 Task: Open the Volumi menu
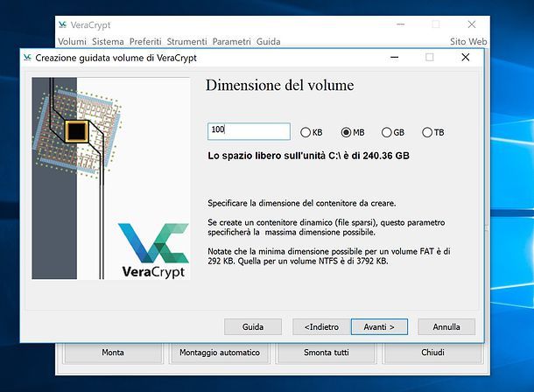tap(72, 41)
